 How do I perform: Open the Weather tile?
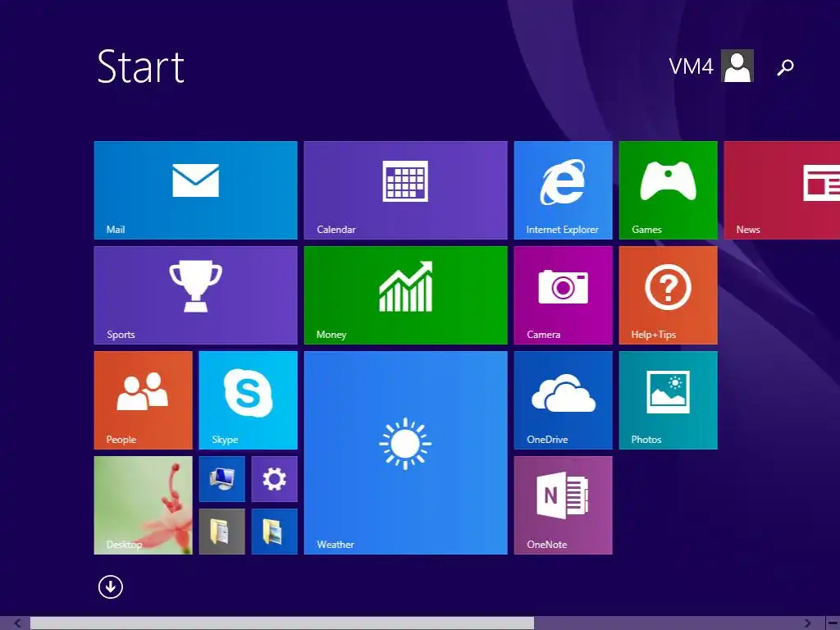click(x=405, y=453)
